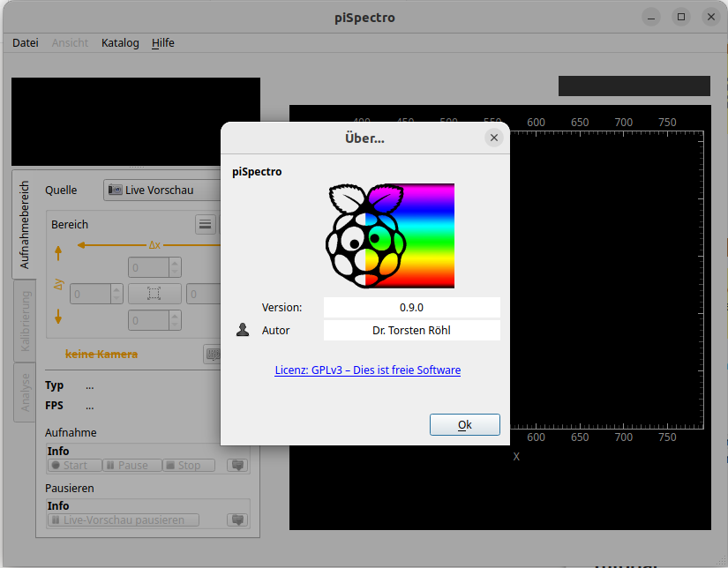Open the Katalog menu
The height and width of the screenshot is (568, 728).
[x=120, y=42]
